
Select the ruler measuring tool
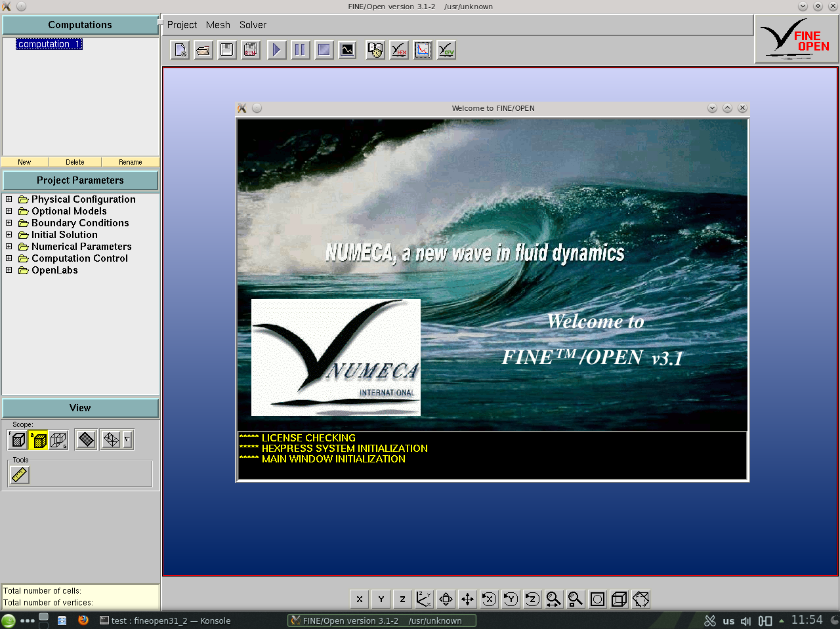(20, 474)
